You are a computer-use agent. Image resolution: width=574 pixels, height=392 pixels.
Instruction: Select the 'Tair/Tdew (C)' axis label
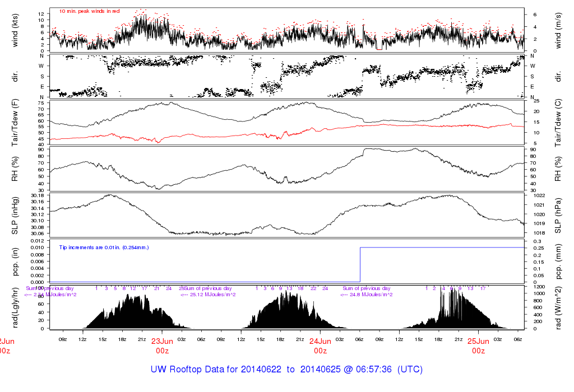coord(558,123)
